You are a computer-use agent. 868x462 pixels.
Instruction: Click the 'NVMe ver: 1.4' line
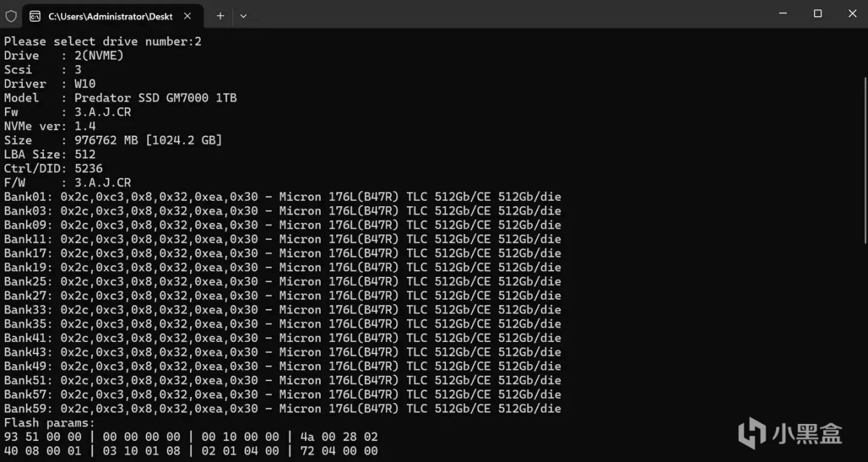click(x=50, y=126)
